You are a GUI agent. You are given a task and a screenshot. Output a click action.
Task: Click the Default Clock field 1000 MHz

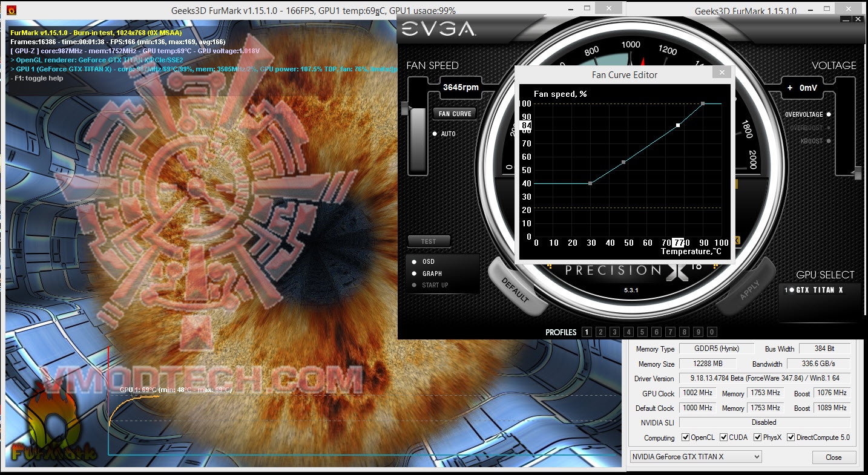pyautogui.click(x=698, y=408)
